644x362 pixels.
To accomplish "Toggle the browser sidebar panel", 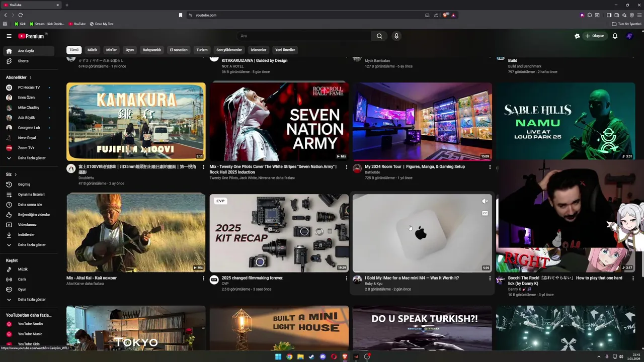I will 609,15.
